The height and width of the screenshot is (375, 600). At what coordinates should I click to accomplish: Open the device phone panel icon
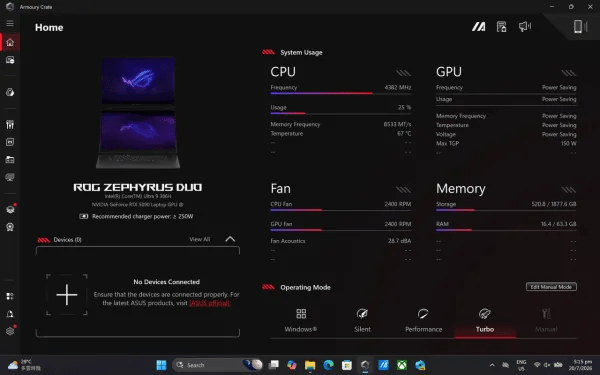(x=580, y=26)
